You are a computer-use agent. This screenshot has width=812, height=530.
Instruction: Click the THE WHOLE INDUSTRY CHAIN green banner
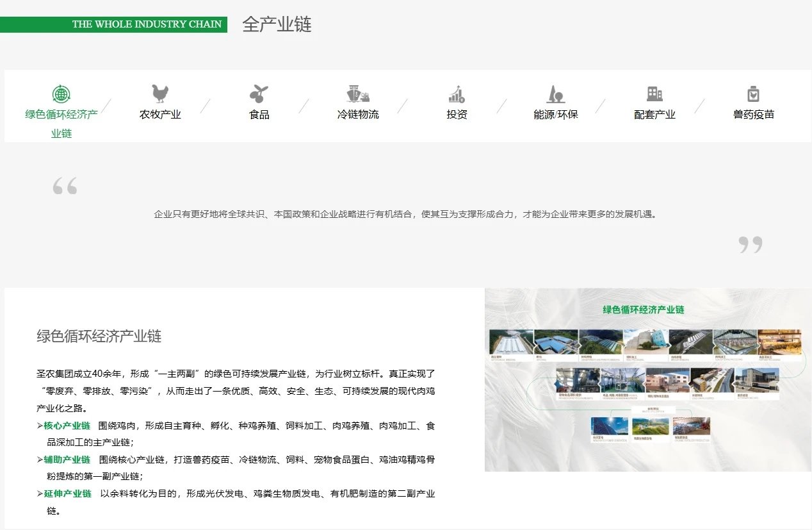(113, 24)
